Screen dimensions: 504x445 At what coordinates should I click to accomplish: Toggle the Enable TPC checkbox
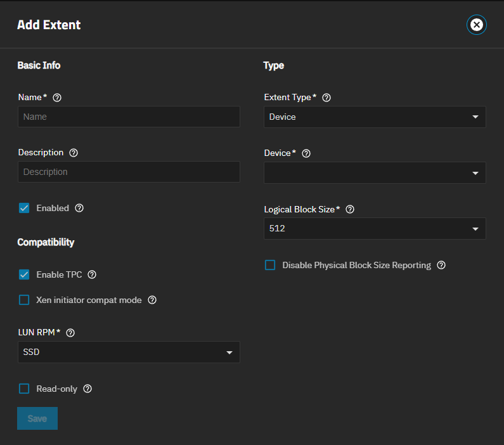[24, 274]
